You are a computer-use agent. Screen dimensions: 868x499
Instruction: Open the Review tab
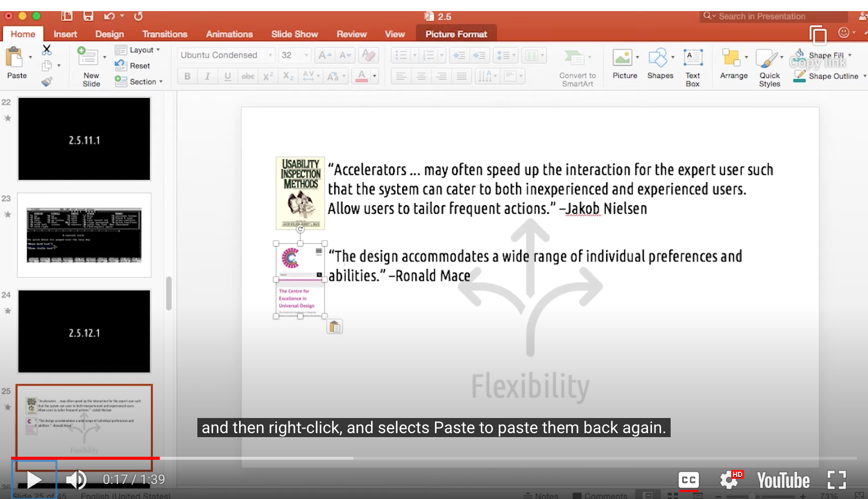[351, 34]
